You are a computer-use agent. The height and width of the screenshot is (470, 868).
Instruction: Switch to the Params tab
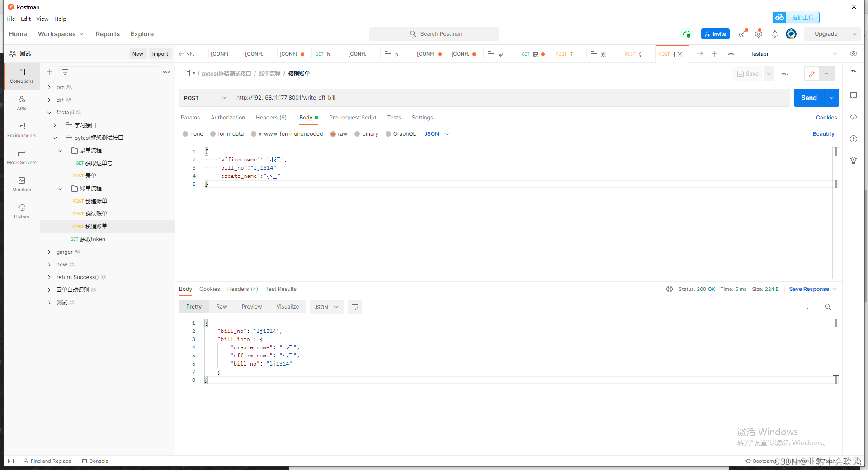click(190, 118)
